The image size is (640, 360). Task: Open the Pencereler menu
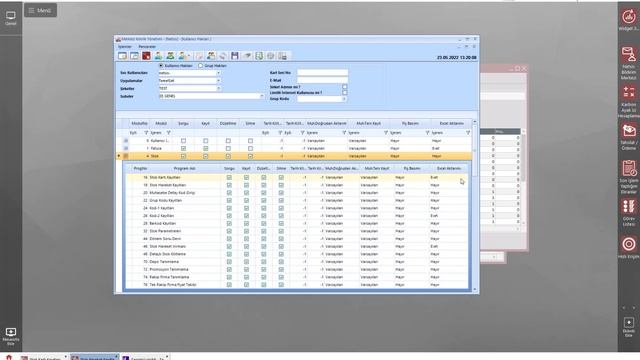click(147, 47)
